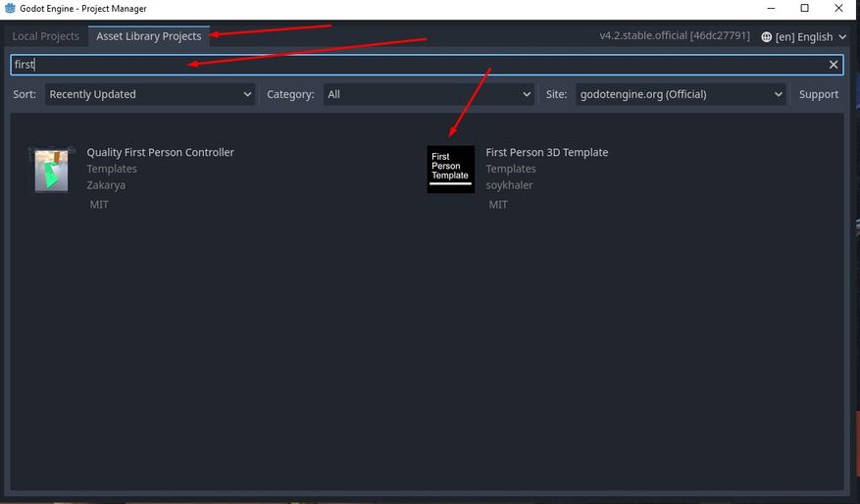The width and height of the screenshot is (860, 504).
Task: Click the Godot logo icon in title bar
Action: 10,8
